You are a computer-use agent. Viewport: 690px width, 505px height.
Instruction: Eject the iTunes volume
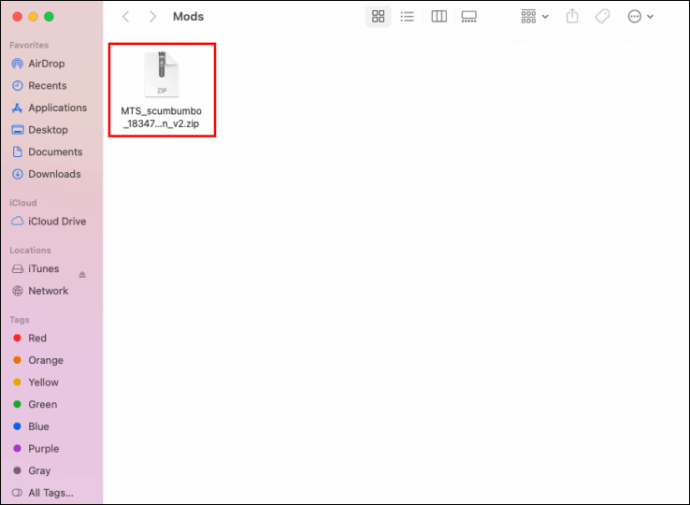(x=82, y=274)
